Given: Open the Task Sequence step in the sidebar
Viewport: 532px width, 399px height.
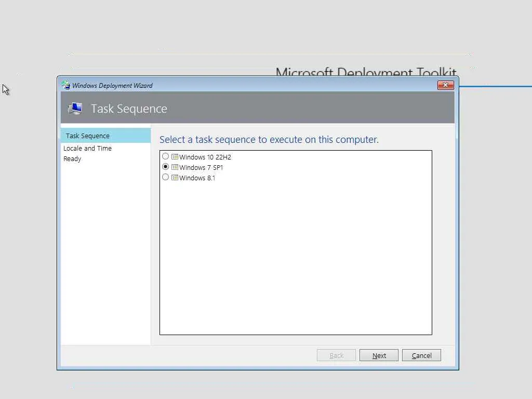Looking at the screenshot, I should click(x=105, y=136).
